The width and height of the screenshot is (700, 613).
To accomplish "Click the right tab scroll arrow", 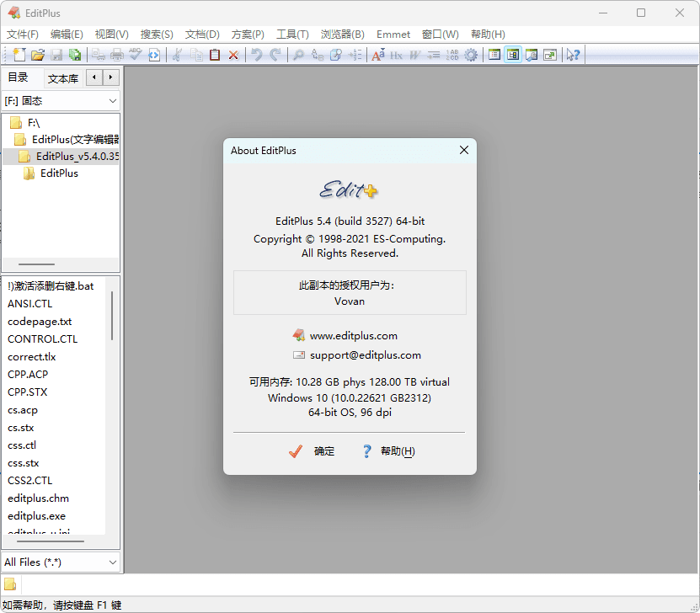I will pos(110,77).
